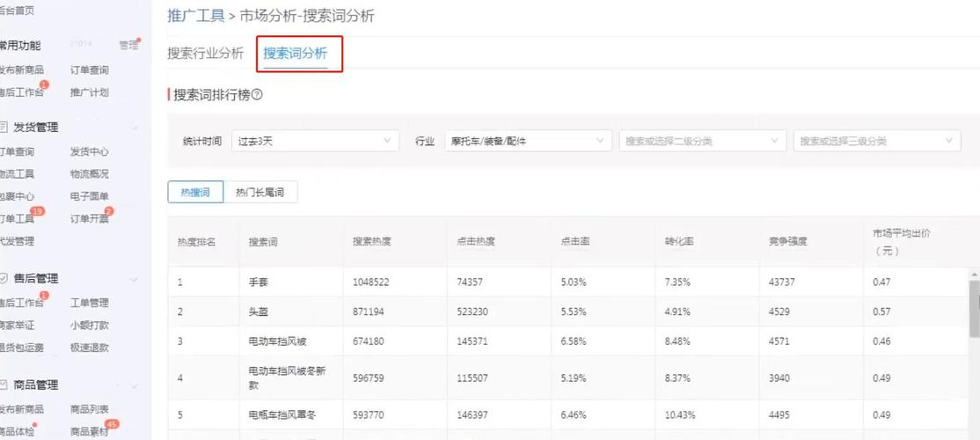Collapse the 发货管理 sidebar section chevron

point(135,128)
